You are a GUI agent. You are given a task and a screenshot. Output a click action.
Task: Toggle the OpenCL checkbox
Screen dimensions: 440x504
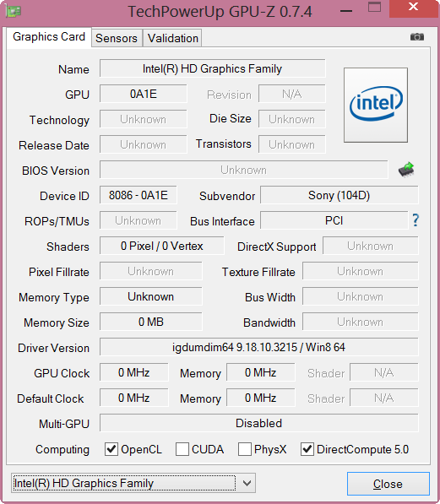[x=111, y=449]
